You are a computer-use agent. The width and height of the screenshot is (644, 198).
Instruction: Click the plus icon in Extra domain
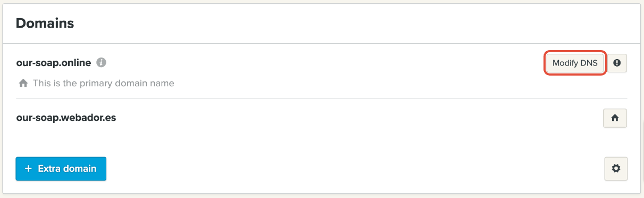(x=29, y=169)
